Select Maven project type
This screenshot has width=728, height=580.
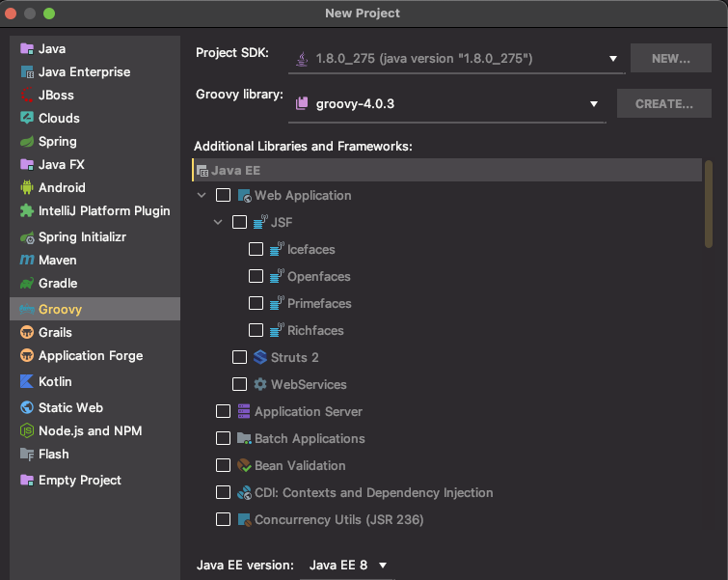pyautogui.click(x=94, y=261)
